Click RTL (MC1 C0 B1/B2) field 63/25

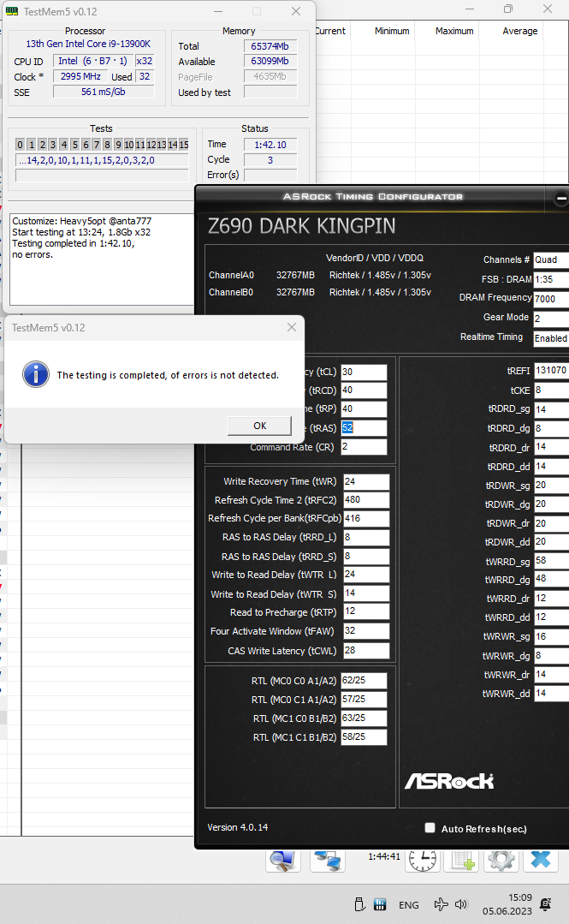click(364, 718)
